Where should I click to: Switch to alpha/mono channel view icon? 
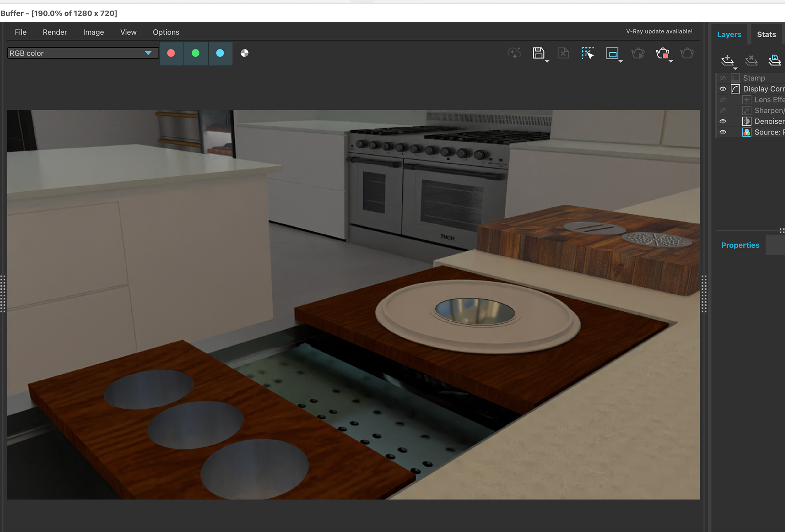pyautogui.click(x=244, y=53)
